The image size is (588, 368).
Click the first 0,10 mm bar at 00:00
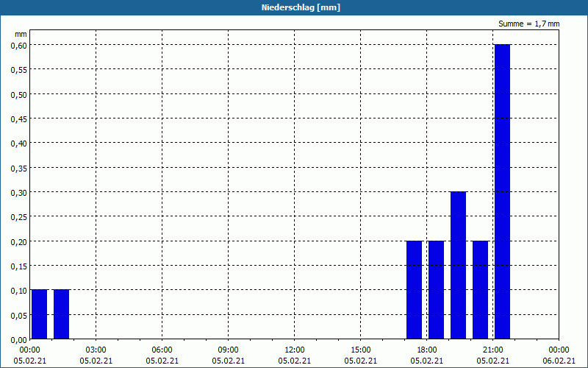(x=40, y=314)
